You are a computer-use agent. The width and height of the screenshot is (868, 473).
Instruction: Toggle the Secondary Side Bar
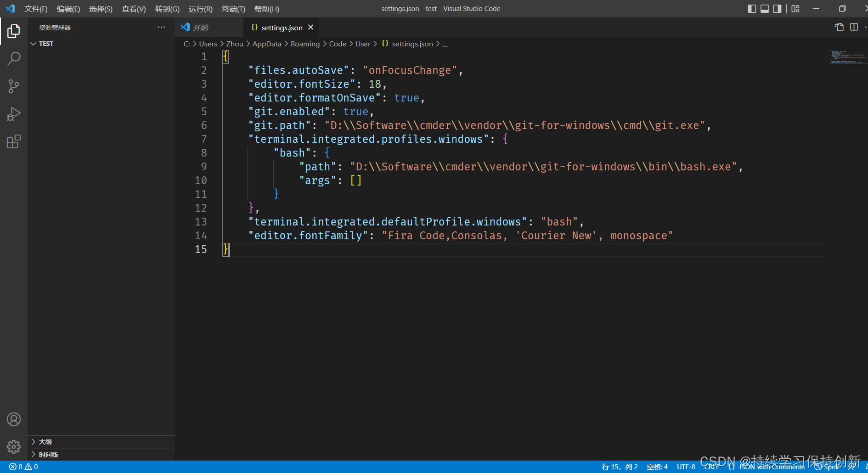[x=777, y=8]
